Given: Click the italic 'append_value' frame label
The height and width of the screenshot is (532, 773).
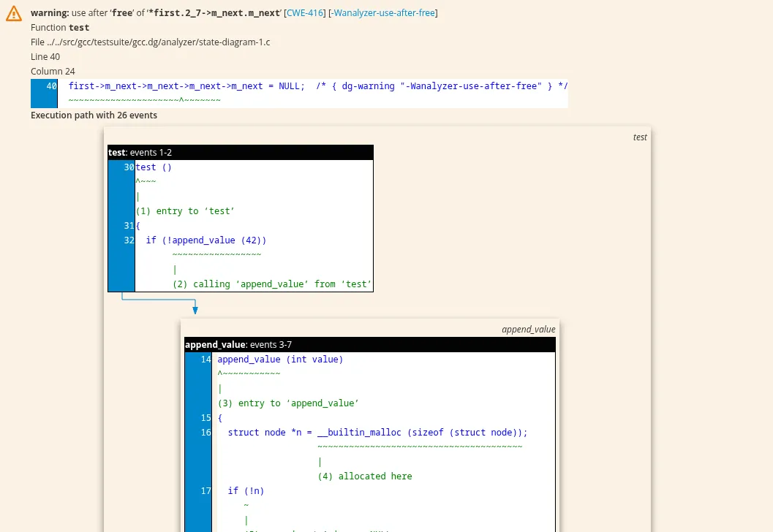Looking at the screenshot, I should tap(528, 330).
